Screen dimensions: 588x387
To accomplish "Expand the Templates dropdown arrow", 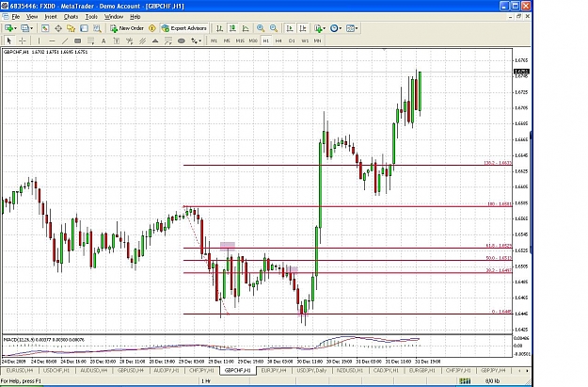I will point(357,28).
